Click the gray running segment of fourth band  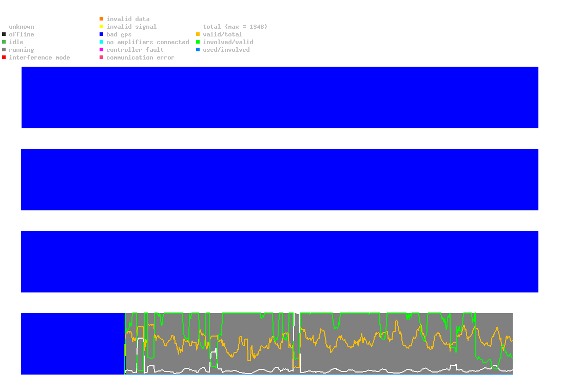319,344
